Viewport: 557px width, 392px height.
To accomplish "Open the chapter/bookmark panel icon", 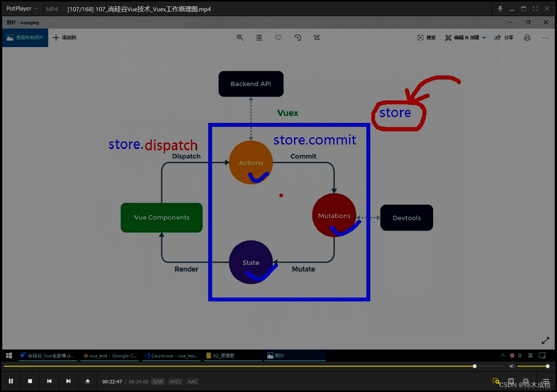I will coord(511,381).
